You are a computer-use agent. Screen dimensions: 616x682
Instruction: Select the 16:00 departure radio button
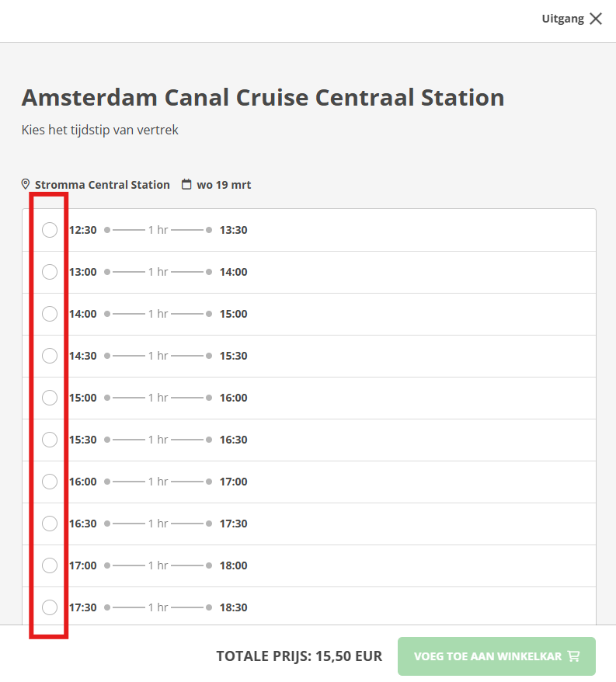tap(50, 482)
